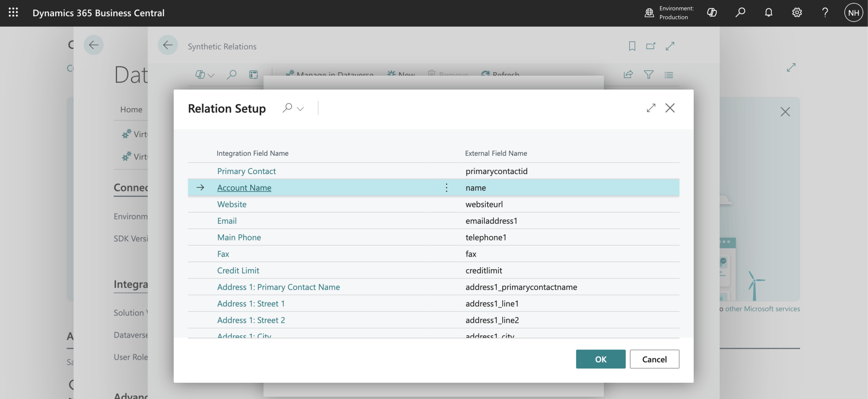The width and height of the screenshot is (868, 399).
Task: Cancel the Relation Setup dialog
Action: (x=654, y=359)
